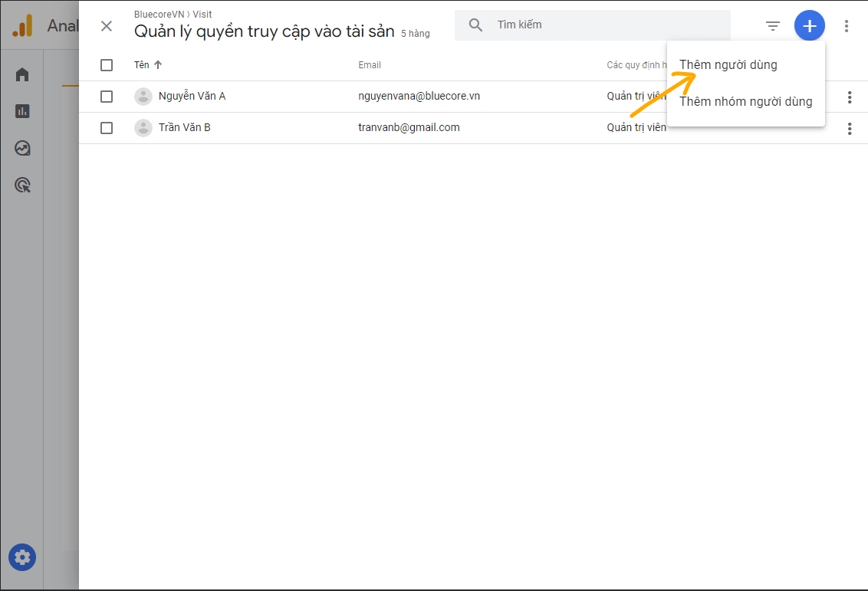Toggle the select-all checkbox in header

click(107, 65)
